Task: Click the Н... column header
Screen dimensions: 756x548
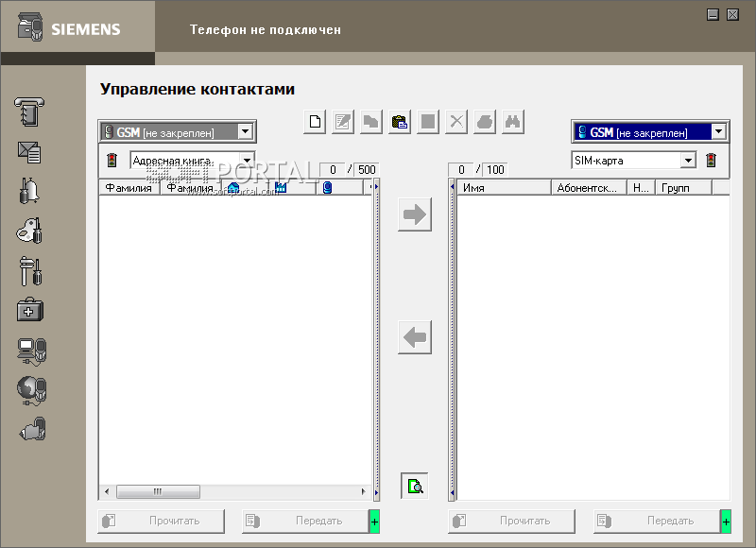Action: click(x=641, y=187)
